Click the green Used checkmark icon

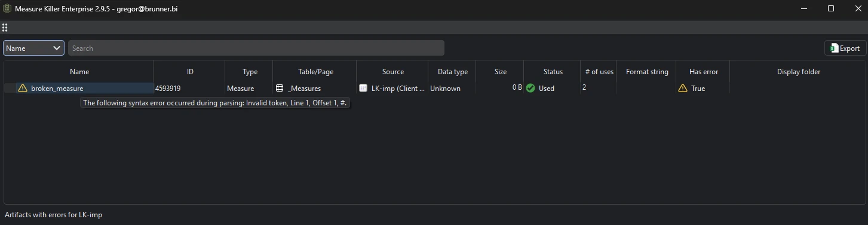(530, 88)
